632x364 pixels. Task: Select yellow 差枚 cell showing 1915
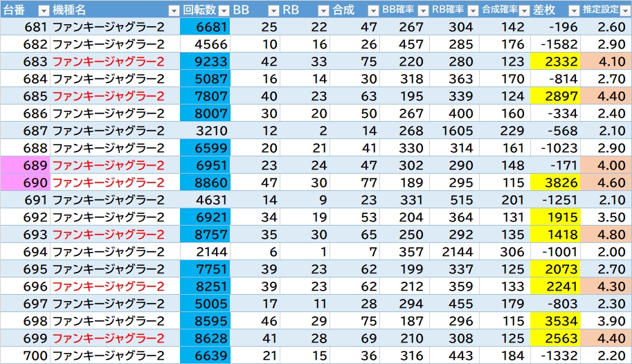click(555, 217)
